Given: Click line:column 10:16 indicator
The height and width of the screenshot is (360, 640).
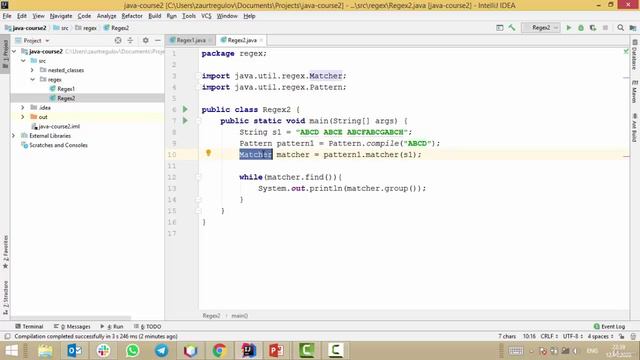Looking at the screenshot, I should (529, 336).
